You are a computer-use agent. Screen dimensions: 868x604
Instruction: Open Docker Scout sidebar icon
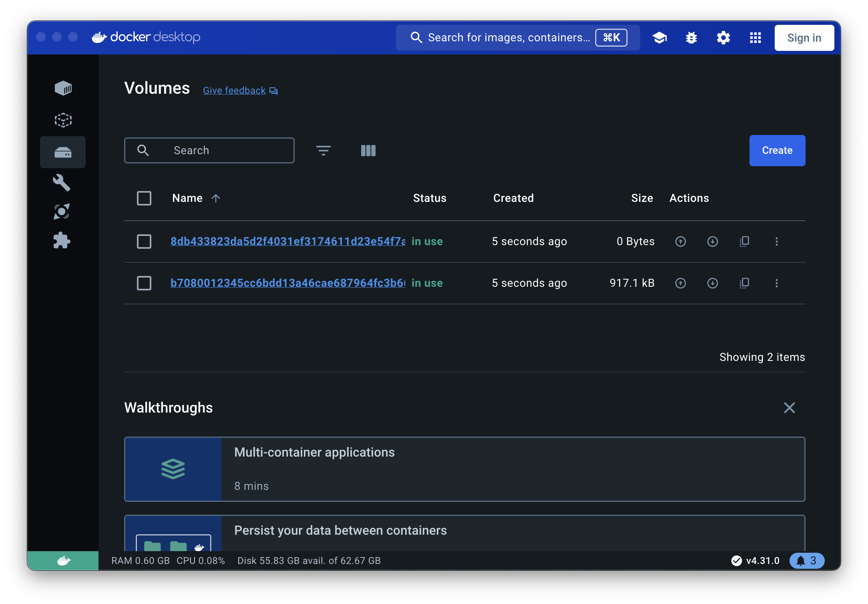pos(62,211)
